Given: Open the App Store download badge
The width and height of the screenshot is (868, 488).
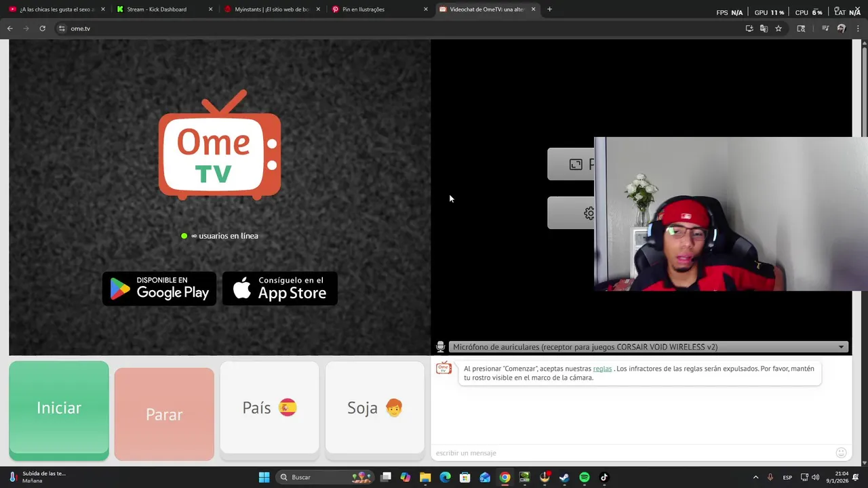Looking at the screenshot, I should tap(279, 289).
